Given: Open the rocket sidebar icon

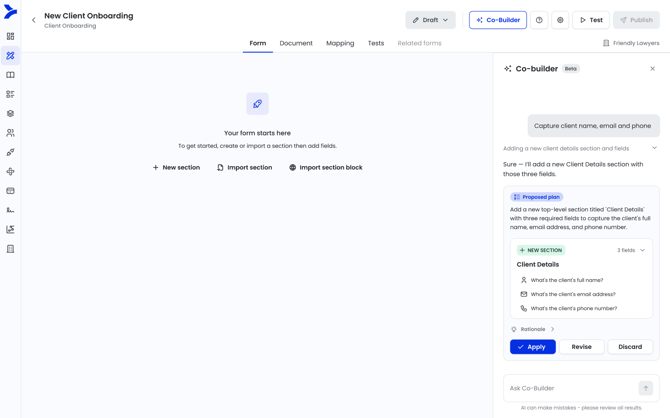Looking at the screenshot, I should pos(10,152).
